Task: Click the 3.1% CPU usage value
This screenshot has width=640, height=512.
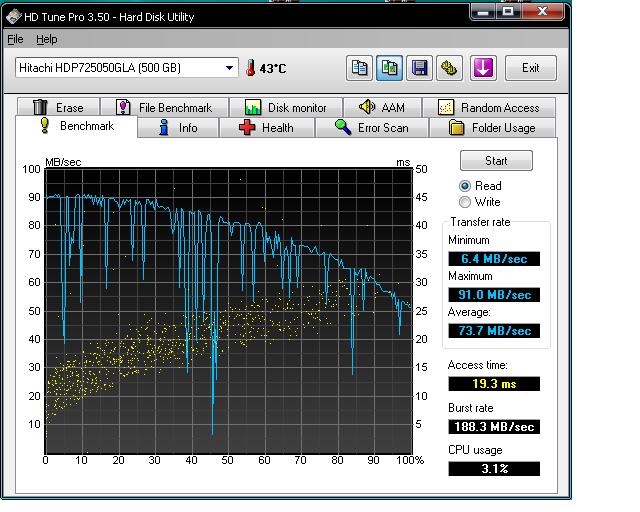Action: [x=494, y=469]
